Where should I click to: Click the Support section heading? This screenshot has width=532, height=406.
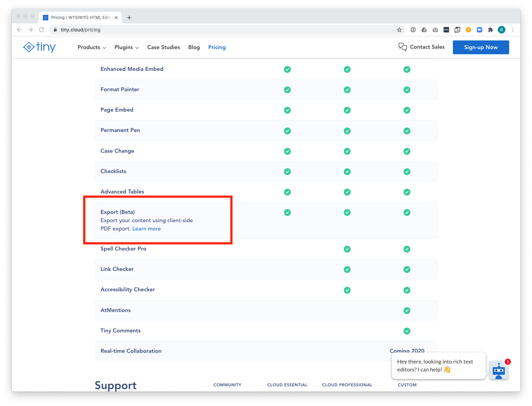click(116, 385)
